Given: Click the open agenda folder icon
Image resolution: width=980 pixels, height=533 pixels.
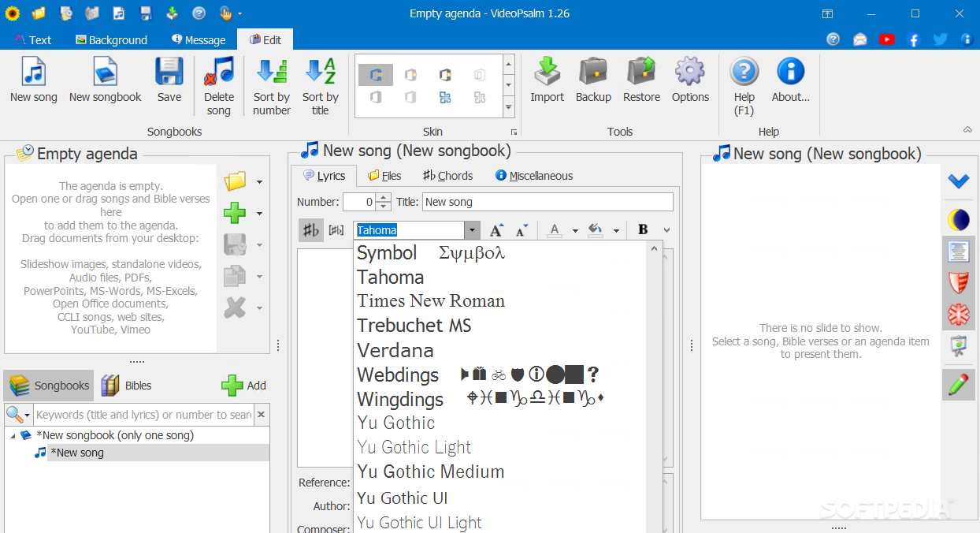Looking at the screenshot, I should (235, 181).
